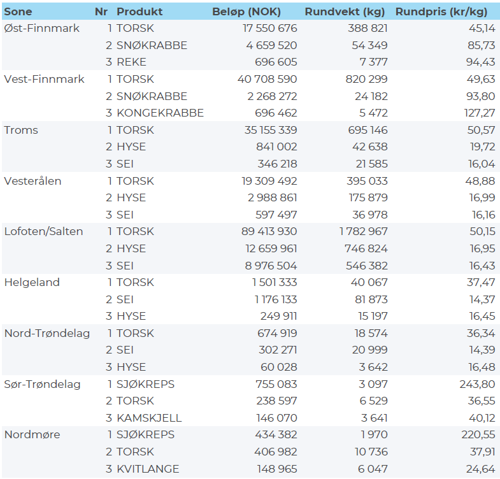This screenshot has width=500, height=479.
Task: Click the Sone column header
Action: [x=18, y=12]
